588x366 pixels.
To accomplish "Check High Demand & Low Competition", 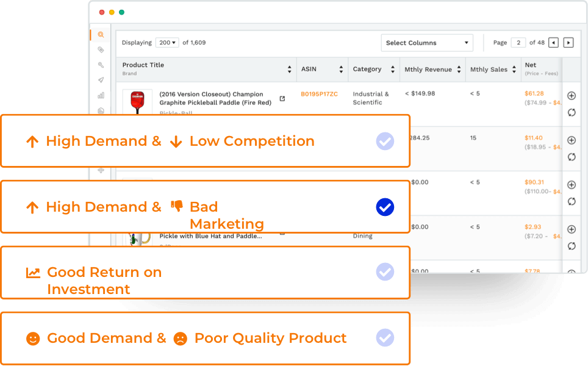I will pyautogui.click(x=385, y=142).
